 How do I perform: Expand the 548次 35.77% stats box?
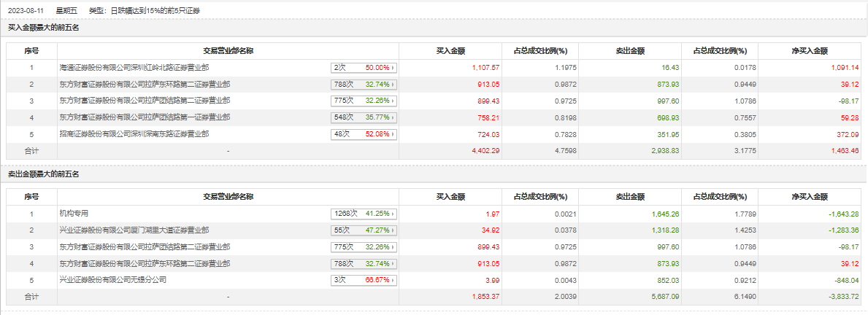pyautogui.click(x=364, y=117)
